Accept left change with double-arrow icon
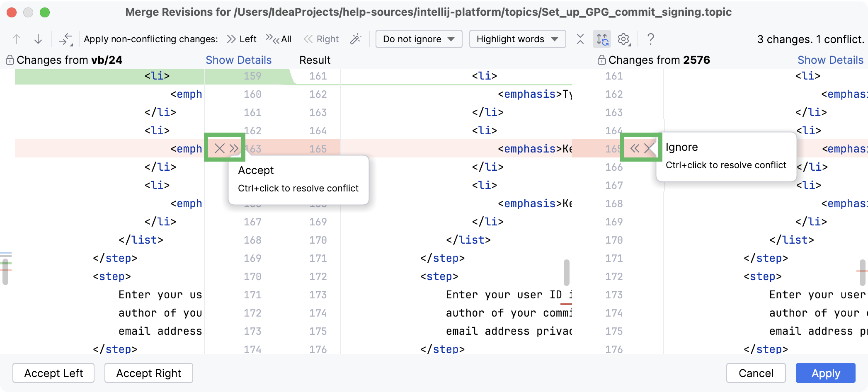 coord(234,148)
